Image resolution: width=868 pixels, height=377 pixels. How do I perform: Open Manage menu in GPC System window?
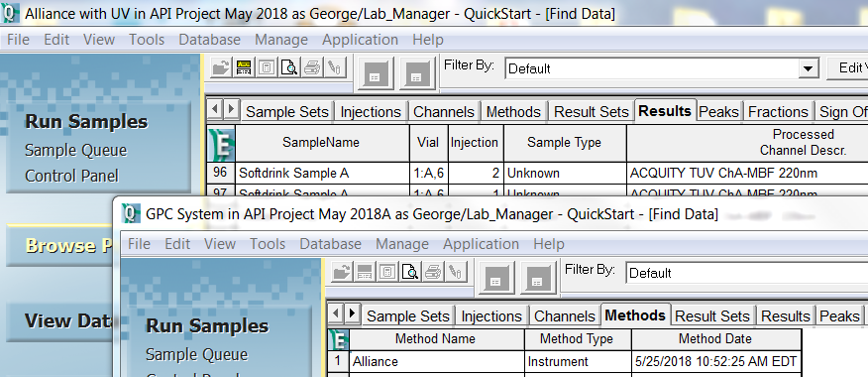point(402,243)
